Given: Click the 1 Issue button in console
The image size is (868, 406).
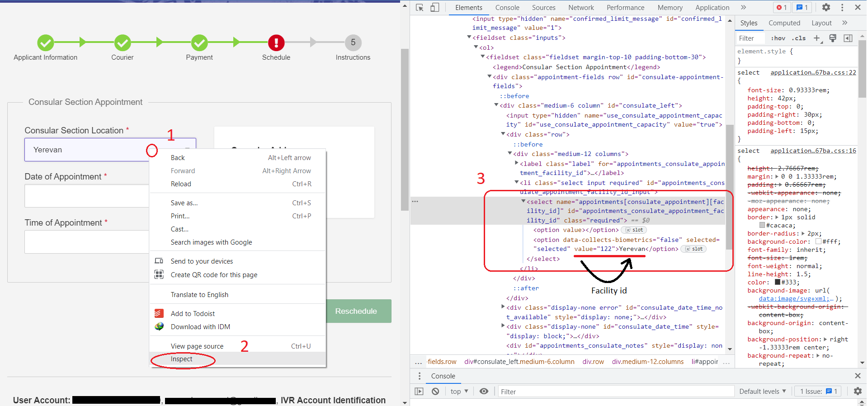Looking at the screenshot, I should (818, 391).
